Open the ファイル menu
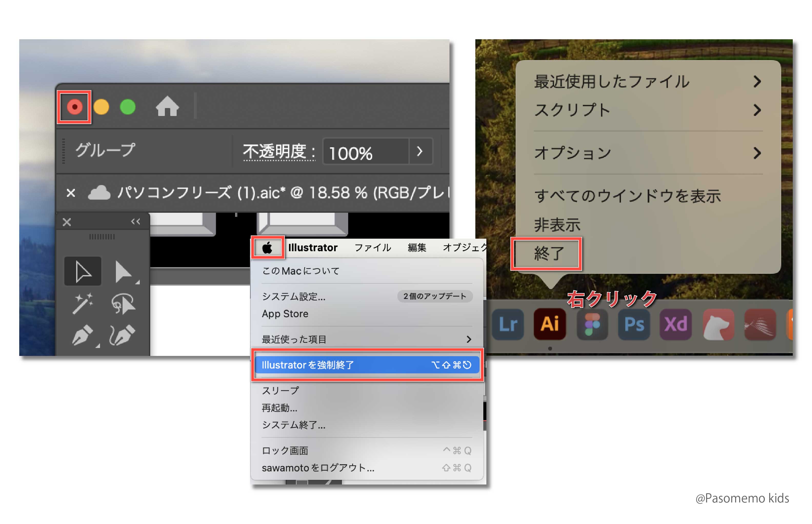812x524 pixels. pyautogui.click(x=373, y=247)
